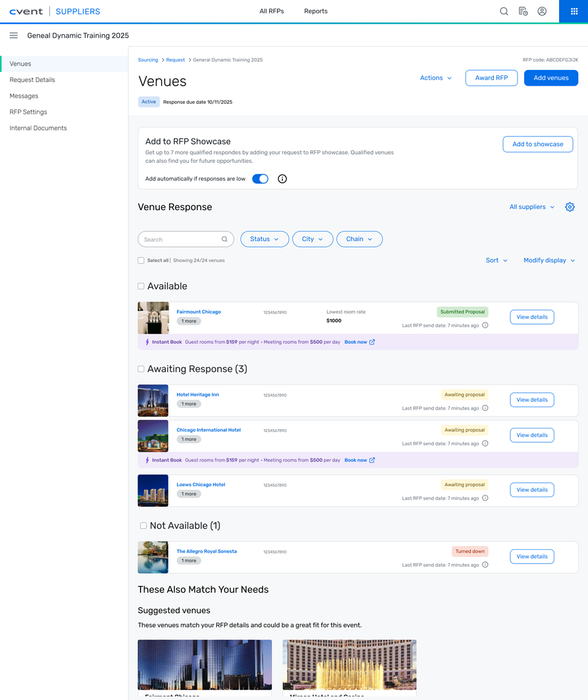Check the Available group checkbox
The width and height of the screenshot is (588, 700).
pos(141,286)
